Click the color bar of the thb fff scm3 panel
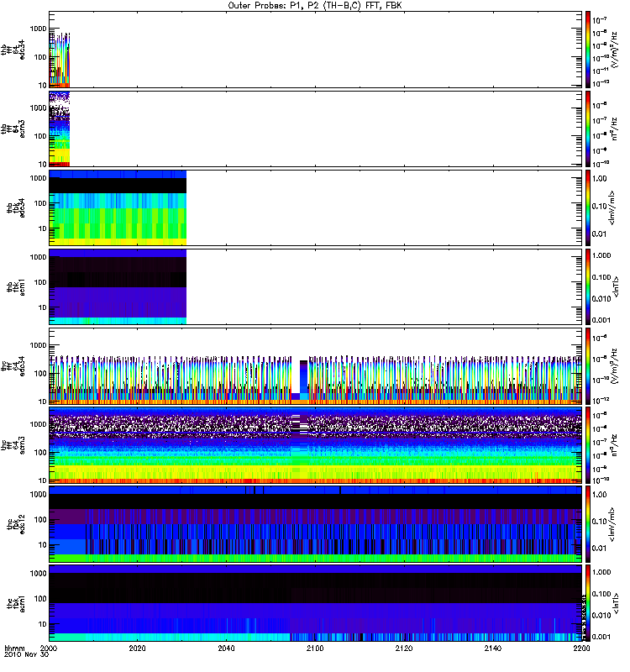The image size is (630, 672). 588,129
